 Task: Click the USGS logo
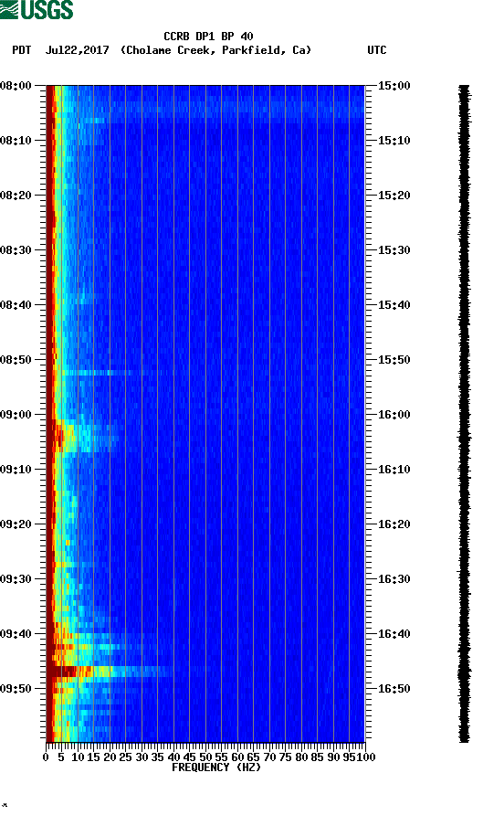click(x=37, y=9)
